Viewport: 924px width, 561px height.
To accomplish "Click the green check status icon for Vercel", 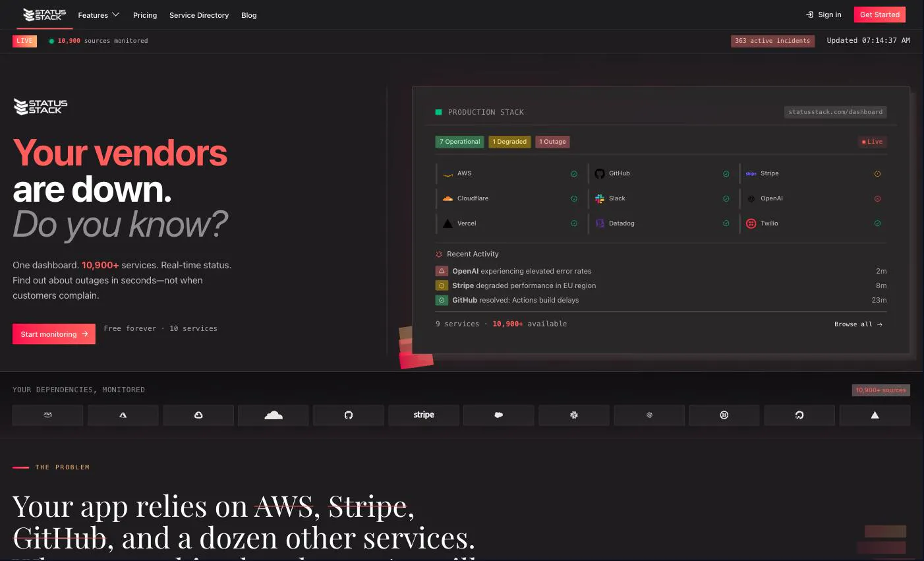I will click(x=574, y=223).
